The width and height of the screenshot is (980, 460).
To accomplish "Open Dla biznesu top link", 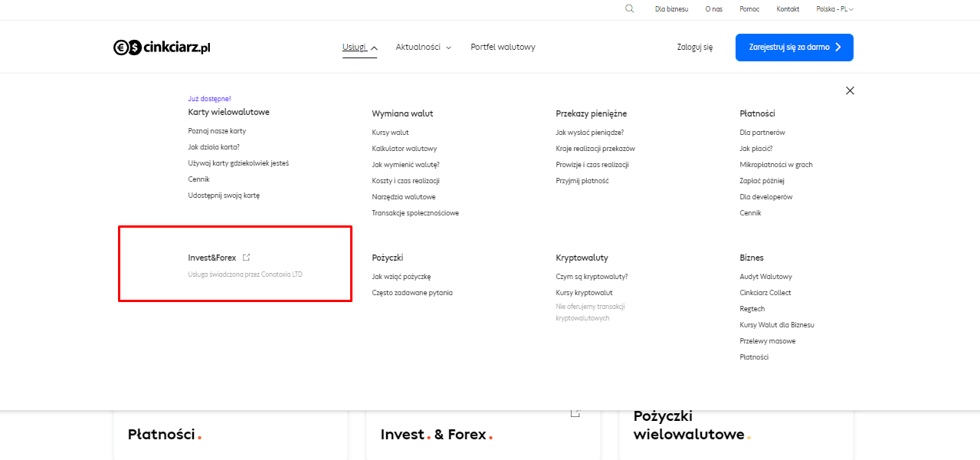I will tap(671, 9).
